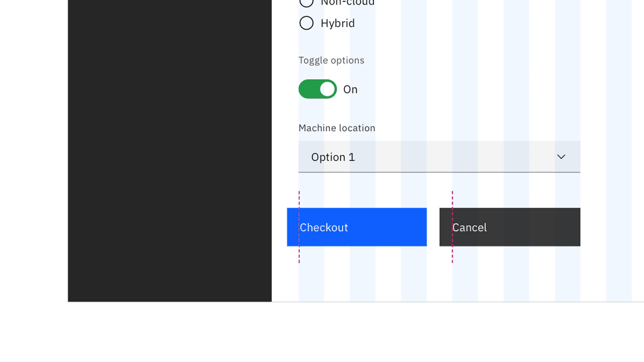
Task: Click the 'Option 1' selected value
Action: (333, 157)
